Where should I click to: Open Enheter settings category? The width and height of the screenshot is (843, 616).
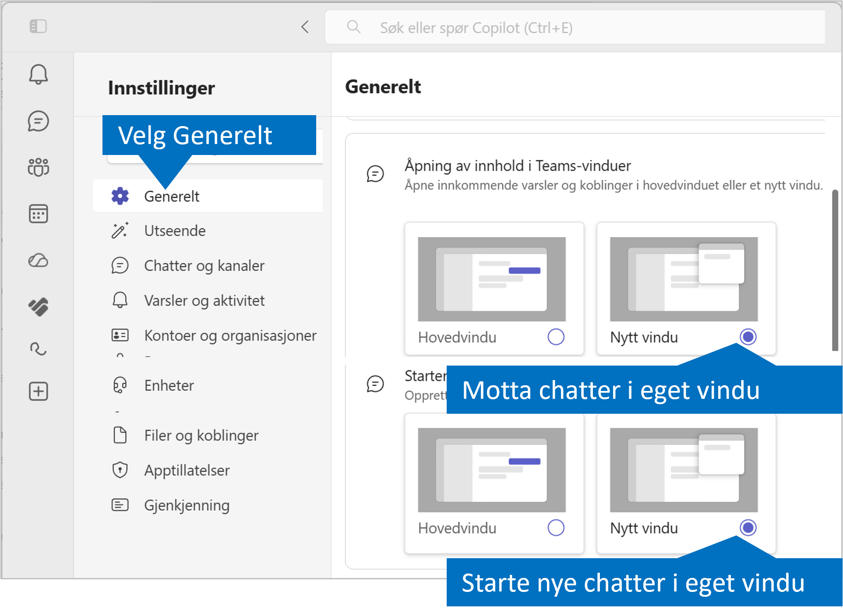208,386
